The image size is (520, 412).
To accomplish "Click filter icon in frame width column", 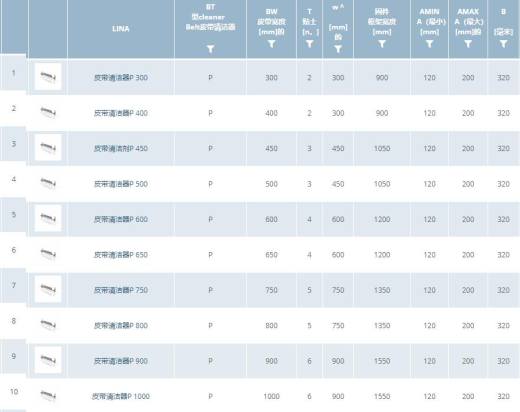I will [x=382, y=44].
